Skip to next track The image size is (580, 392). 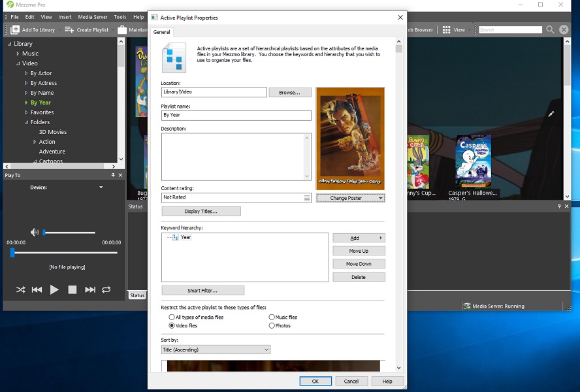90,289
